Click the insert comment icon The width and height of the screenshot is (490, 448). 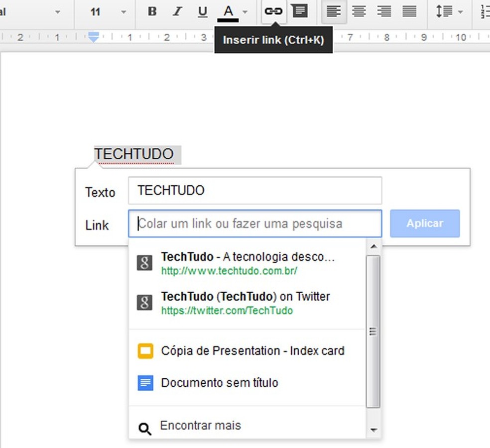(300, 11)
